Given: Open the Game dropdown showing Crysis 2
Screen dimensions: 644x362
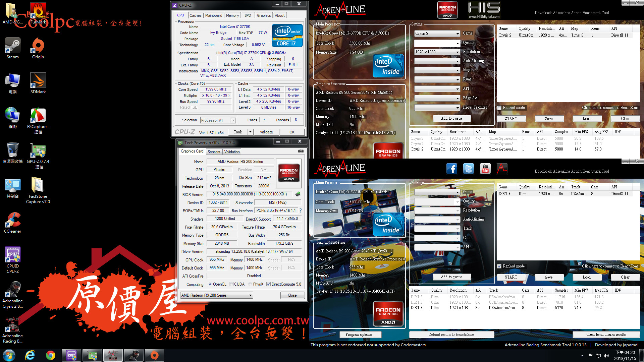Looking at the screenshot, I should click(437, 34).
